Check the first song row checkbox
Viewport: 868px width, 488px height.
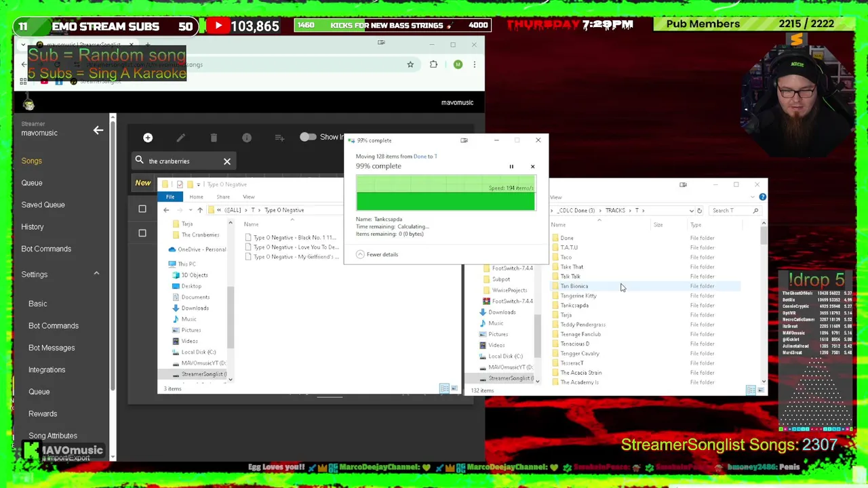pyautogui.click(x=142, y=209)
